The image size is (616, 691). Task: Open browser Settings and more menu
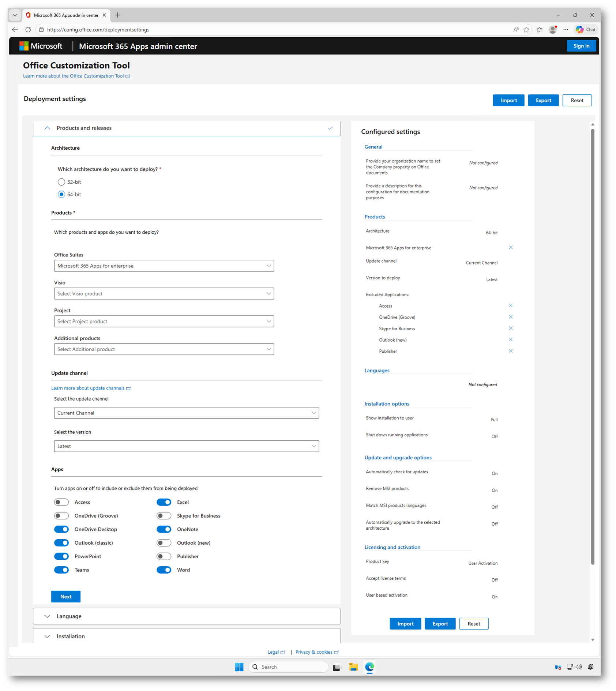click(x=566, y=30)
